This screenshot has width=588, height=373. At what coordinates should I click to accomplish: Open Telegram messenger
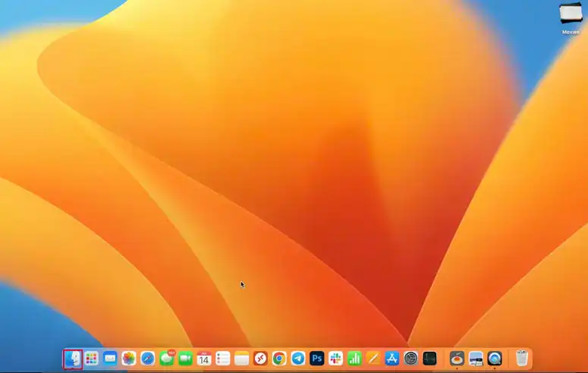coord(298,359)
